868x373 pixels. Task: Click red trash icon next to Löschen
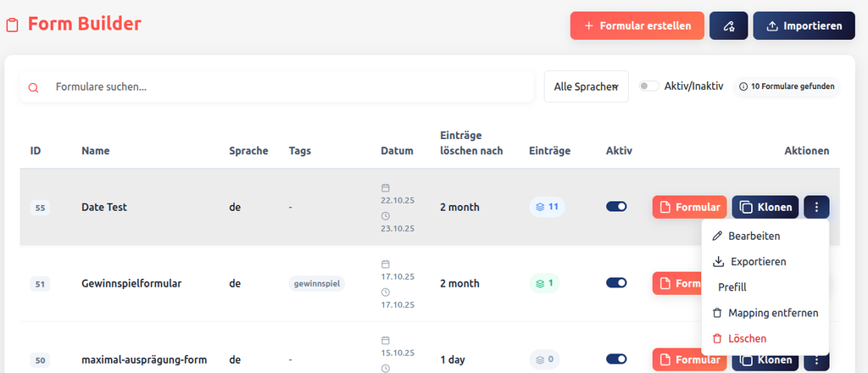coord(717,338)
